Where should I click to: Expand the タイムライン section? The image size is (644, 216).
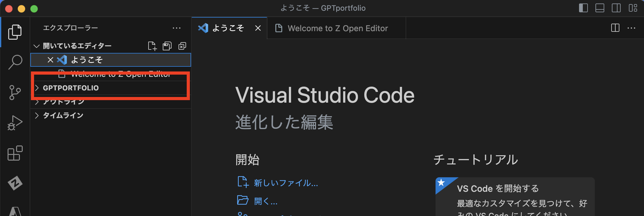point(111,116)
